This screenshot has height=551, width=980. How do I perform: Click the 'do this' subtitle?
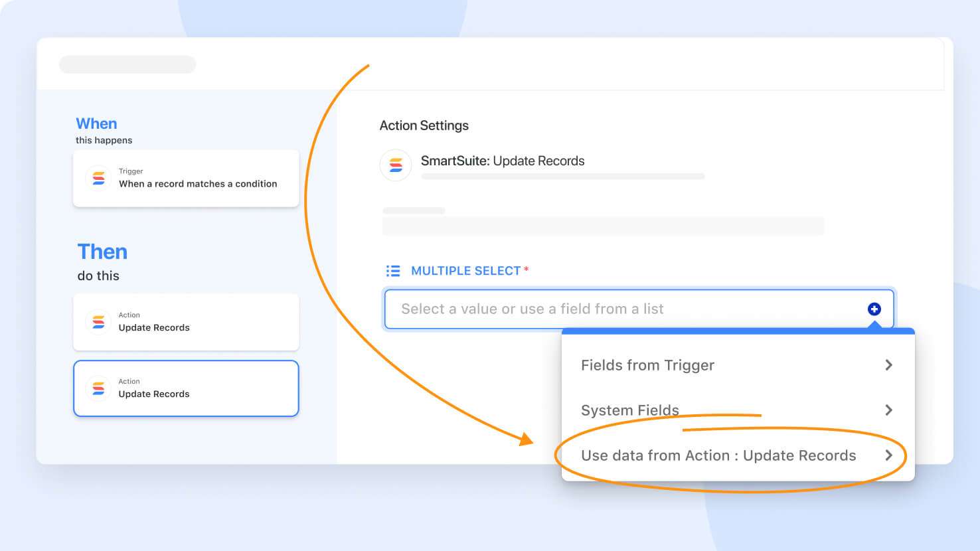tap(98, 275)
